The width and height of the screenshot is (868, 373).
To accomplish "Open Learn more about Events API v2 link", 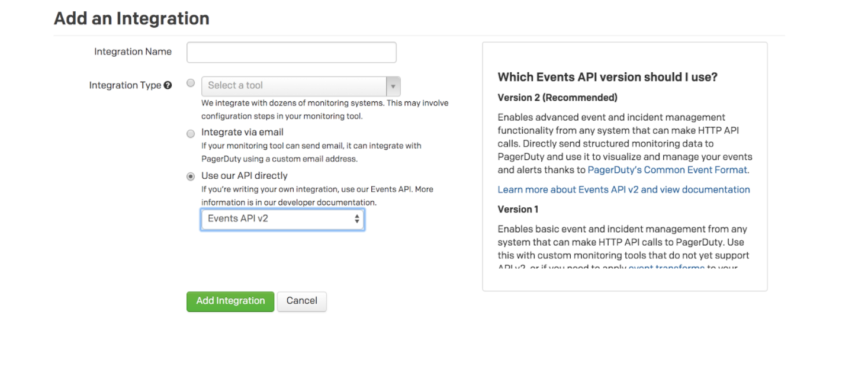I will [x=623, y=189].
